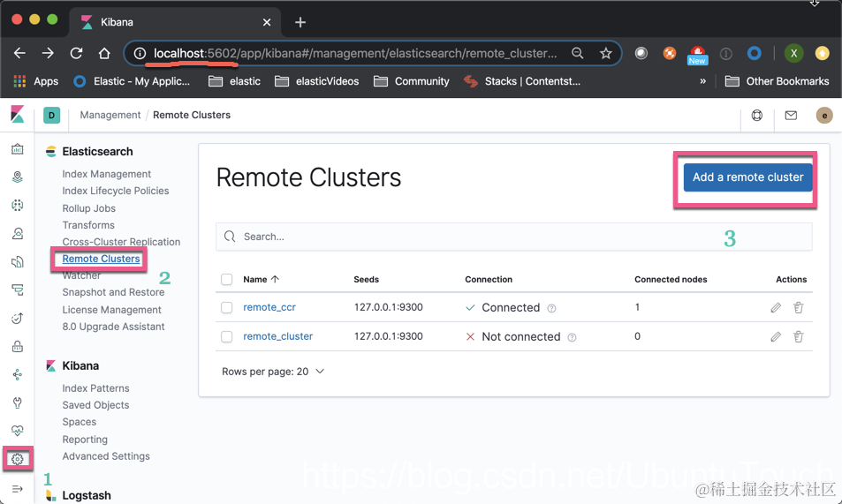Select Remote Clusters in sidebar

tap(101, 259)
